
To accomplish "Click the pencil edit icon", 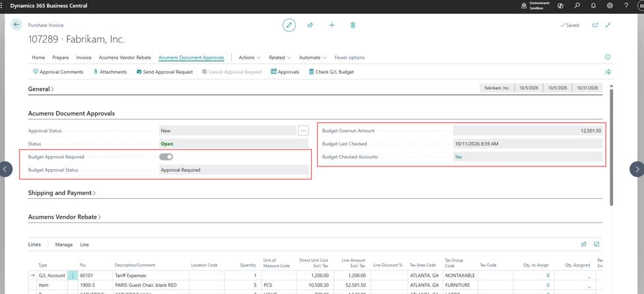I will point(289,25).
